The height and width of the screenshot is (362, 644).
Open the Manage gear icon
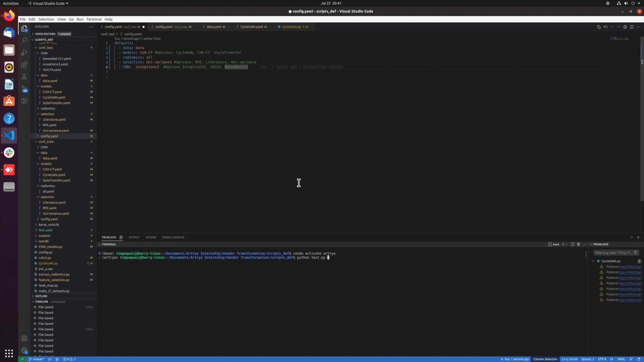[x=24, y=350]
